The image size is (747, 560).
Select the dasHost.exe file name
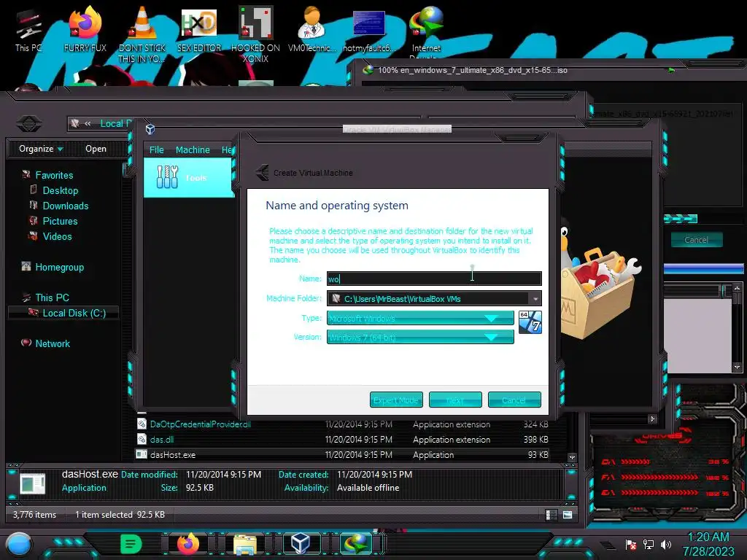pyautogui.click(x=173, y=455)
